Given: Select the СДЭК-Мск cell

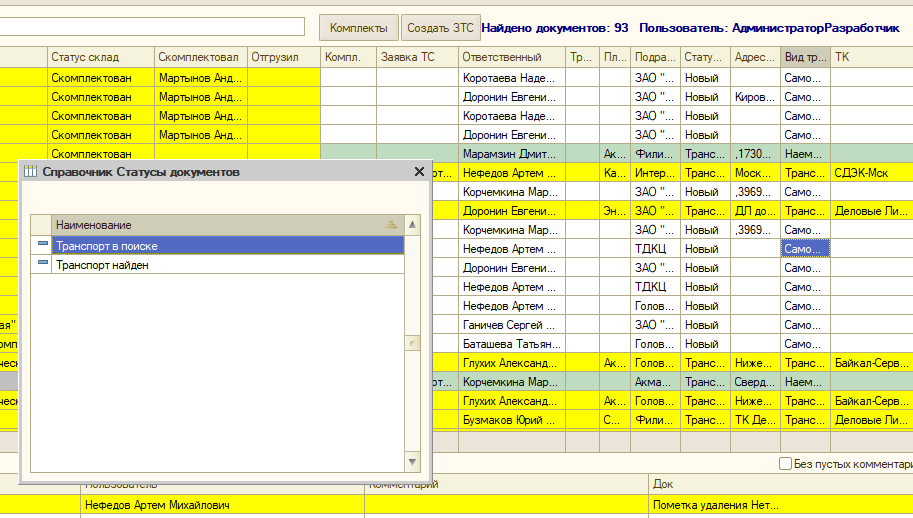Looking at the screenshot, I should click(x=872, y=173).
